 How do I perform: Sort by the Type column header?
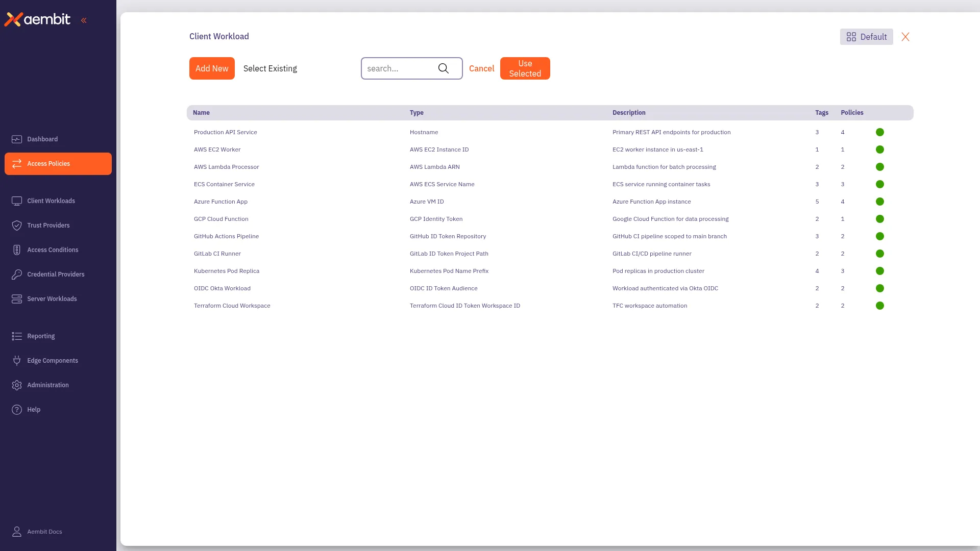click(x=416, y=113)
